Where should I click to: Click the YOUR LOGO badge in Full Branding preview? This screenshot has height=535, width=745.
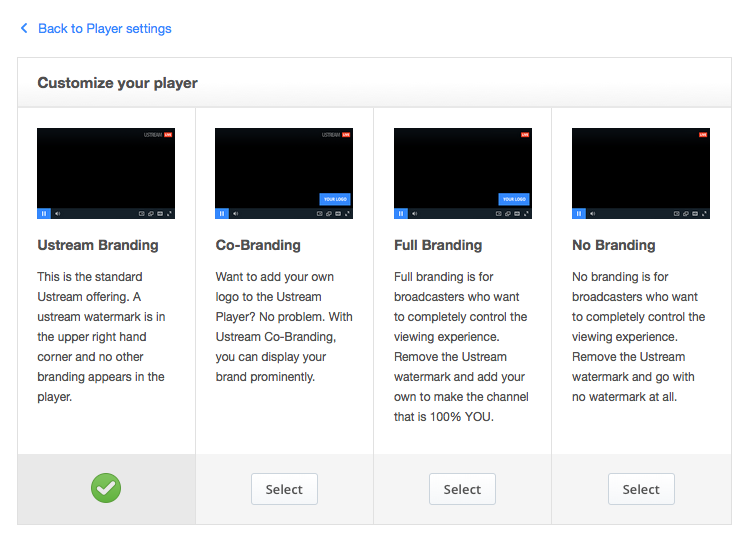pos(514,199)
